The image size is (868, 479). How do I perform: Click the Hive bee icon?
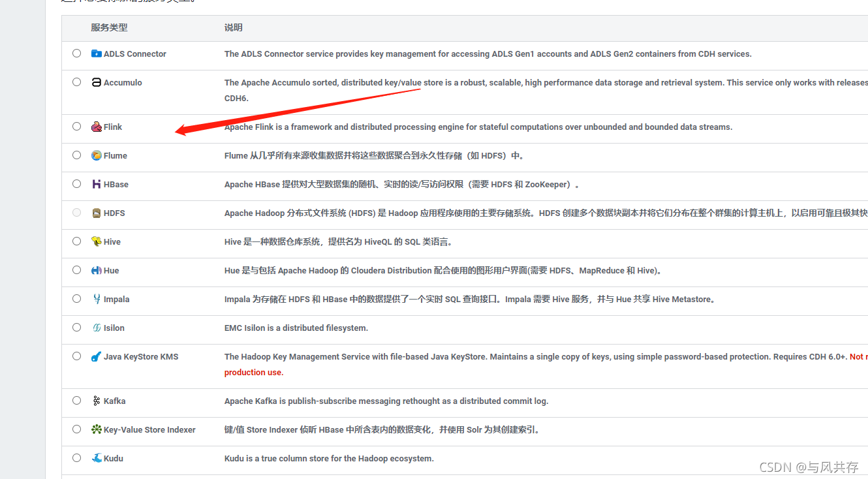pos(97,241)
